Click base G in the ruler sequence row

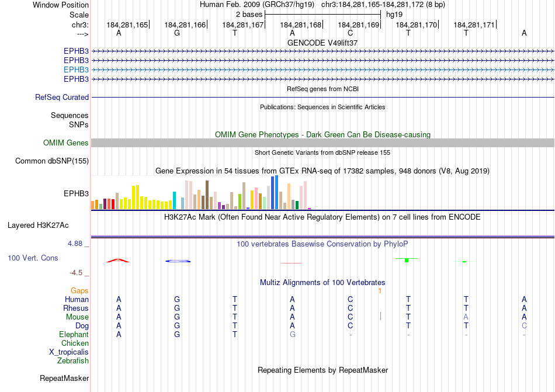tap(177, 33)
